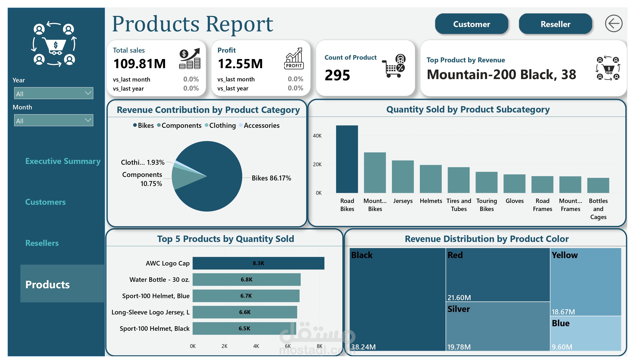635x364 pixels.
Task: Go to Resellers page in sidebar
Action: pyautogui.click(x=42, y=243)
